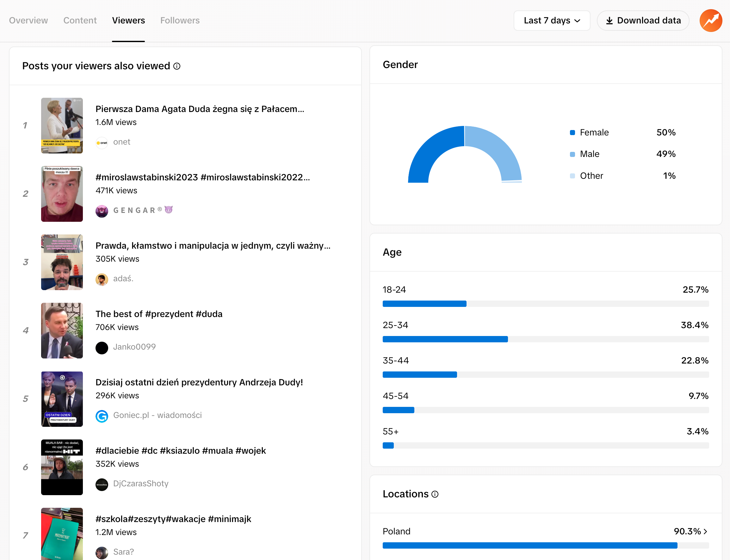
Task: Open the Pierwsza Dama Agata Duda video thumbnail
Action: [62, 126]
